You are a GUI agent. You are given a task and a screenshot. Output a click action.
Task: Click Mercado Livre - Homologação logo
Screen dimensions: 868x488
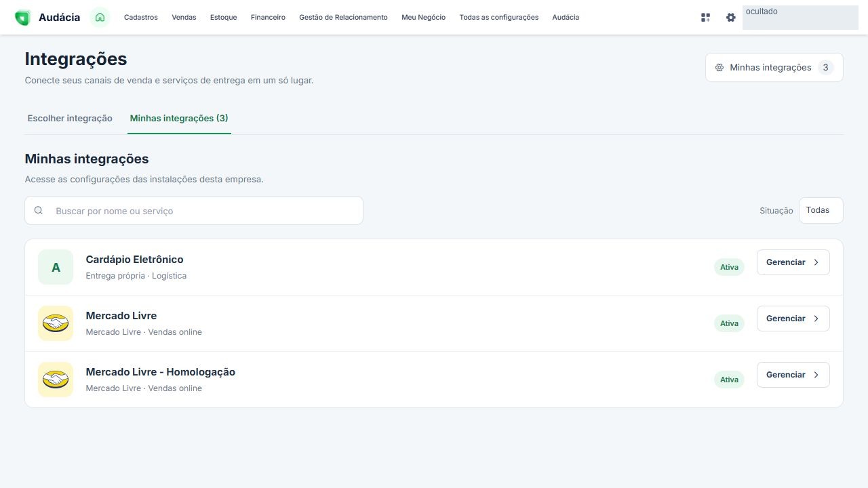pos(56,380)
